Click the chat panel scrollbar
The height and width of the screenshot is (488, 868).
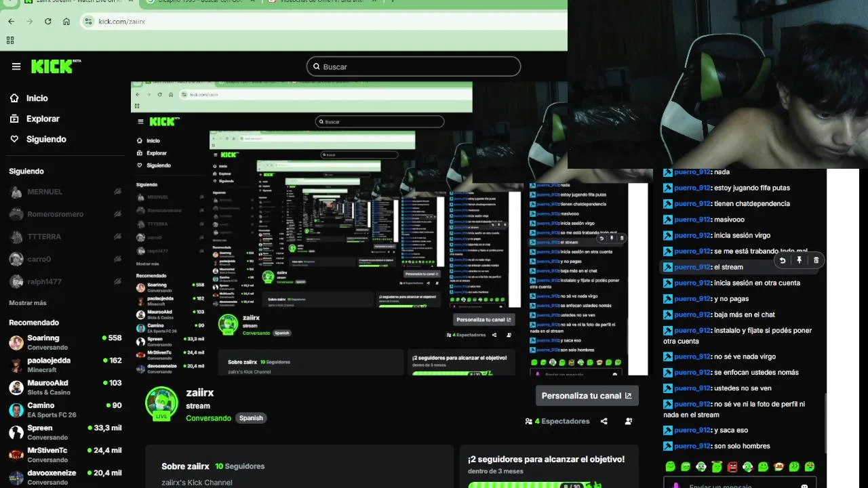tap(825, 424)
